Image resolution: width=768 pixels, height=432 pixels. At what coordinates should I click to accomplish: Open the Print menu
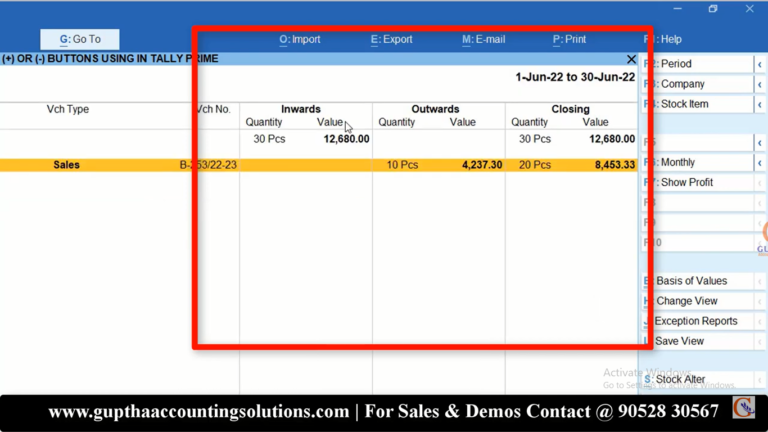point(569,39)
